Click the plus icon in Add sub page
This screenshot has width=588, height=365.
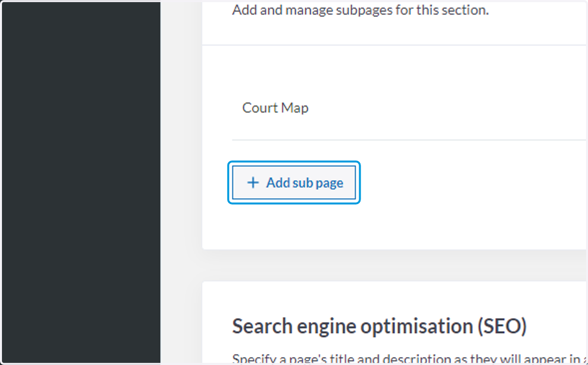coord(253,183)
